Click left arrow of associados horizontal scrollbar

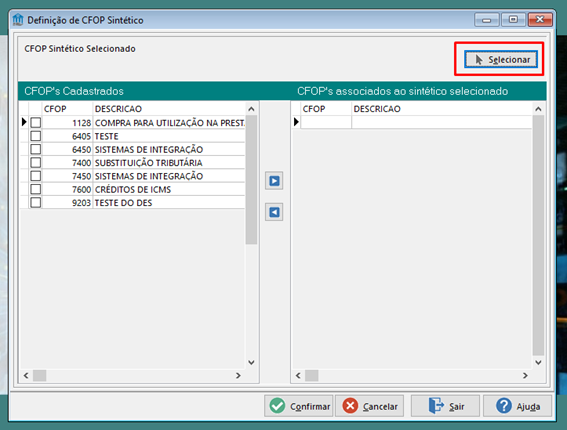pos(298,375)
